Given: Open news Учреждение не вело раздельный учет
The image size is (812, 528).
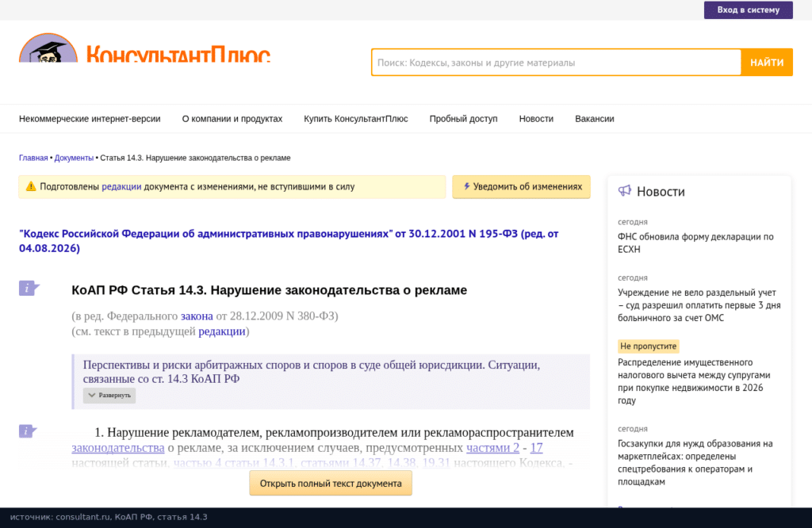Looking at the screenshot, I should click(699, 305).
